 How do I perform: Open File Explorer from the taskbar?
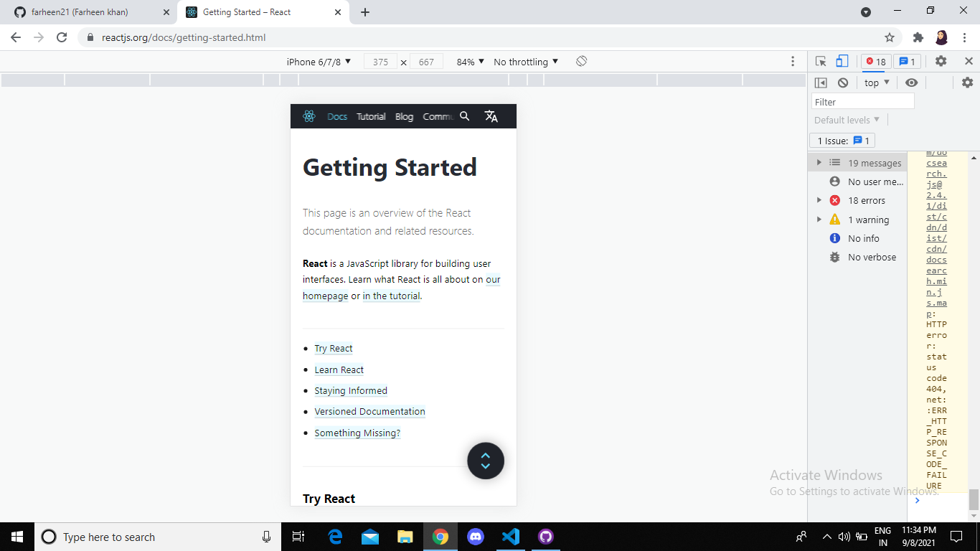pos(405,537)
